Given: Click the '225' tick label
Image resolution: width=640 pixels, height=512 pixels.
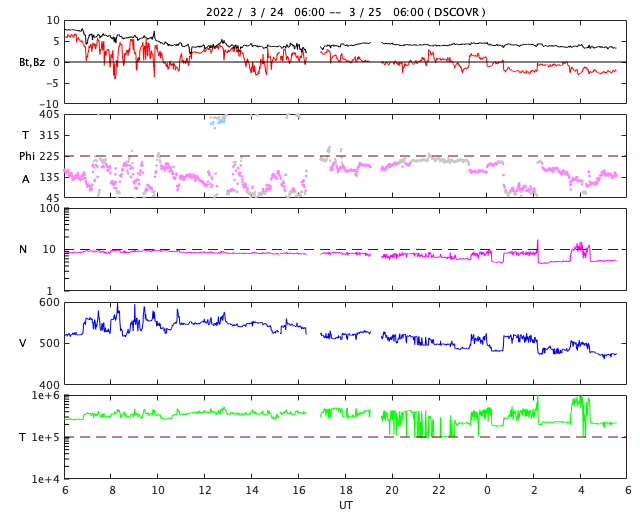Looking at the screenshot, I should pyautogui.click(x=49, y=156).
